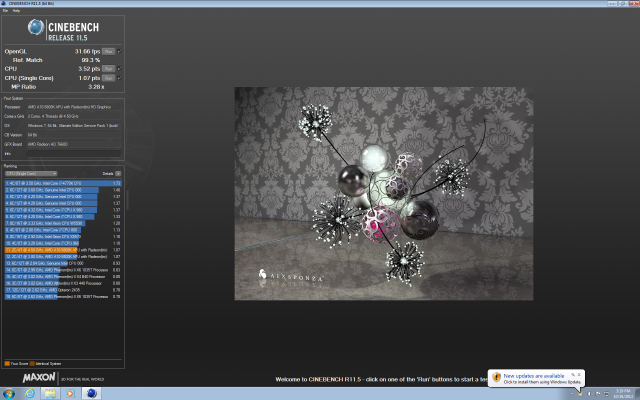
Task: Toggle the CPU (Single Core) test checkbox
Action: click(x=119, y=78)
